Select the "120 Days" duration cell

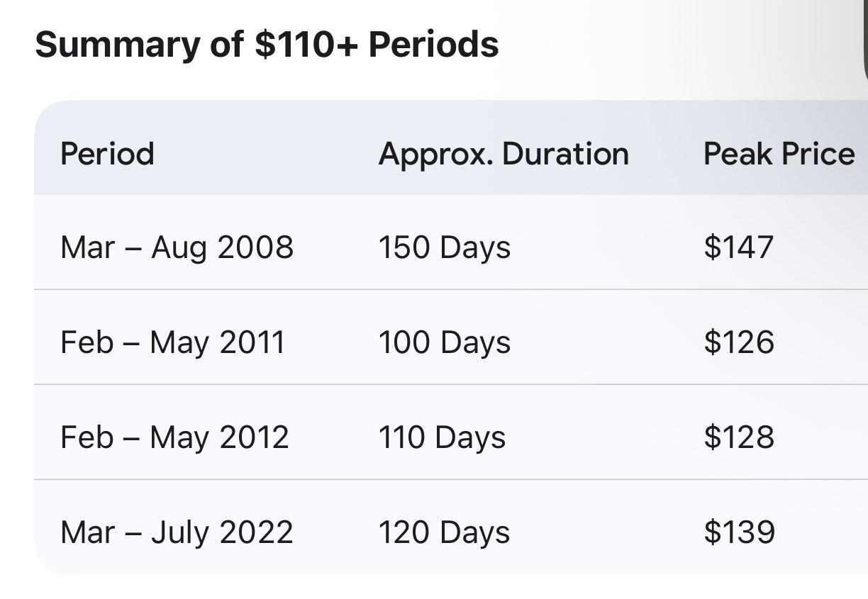click(x=444, y=532)
